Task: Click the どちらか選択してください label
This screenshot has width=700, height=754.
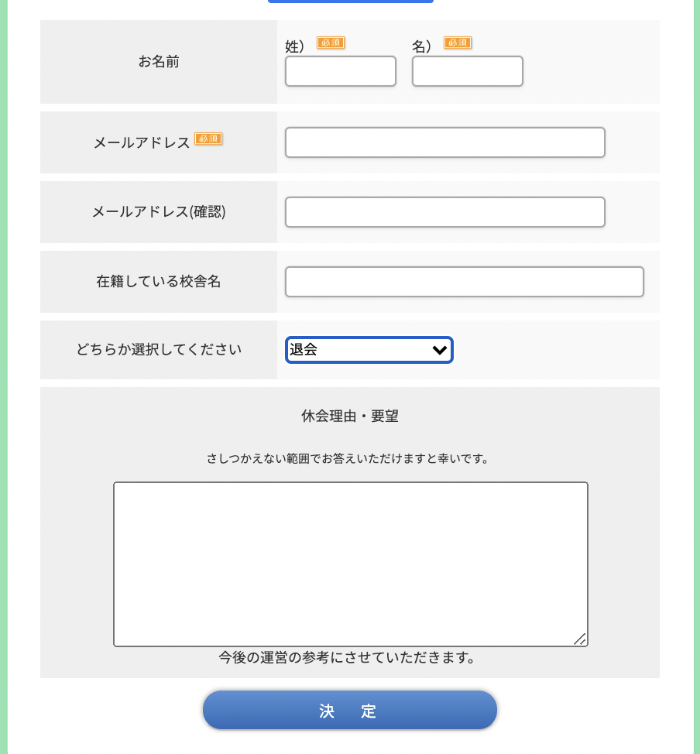Action: click(159, 350)
